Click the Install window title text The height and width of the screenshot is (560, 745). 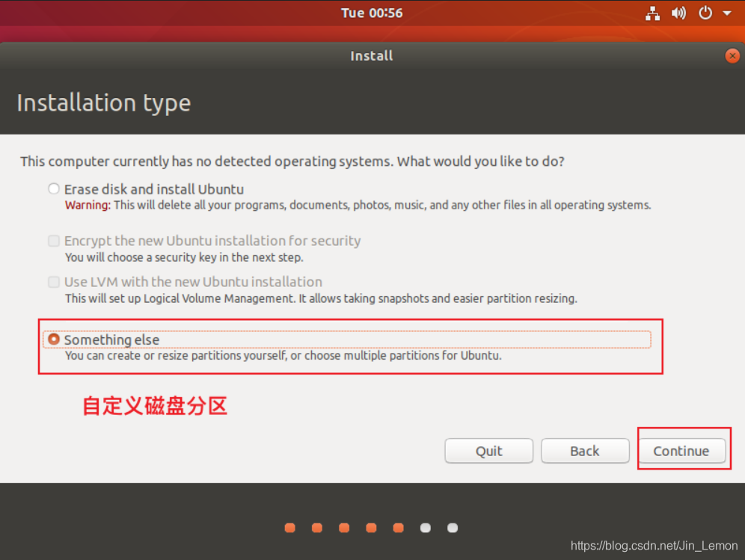pyautogui.click(x=372, y=56)
